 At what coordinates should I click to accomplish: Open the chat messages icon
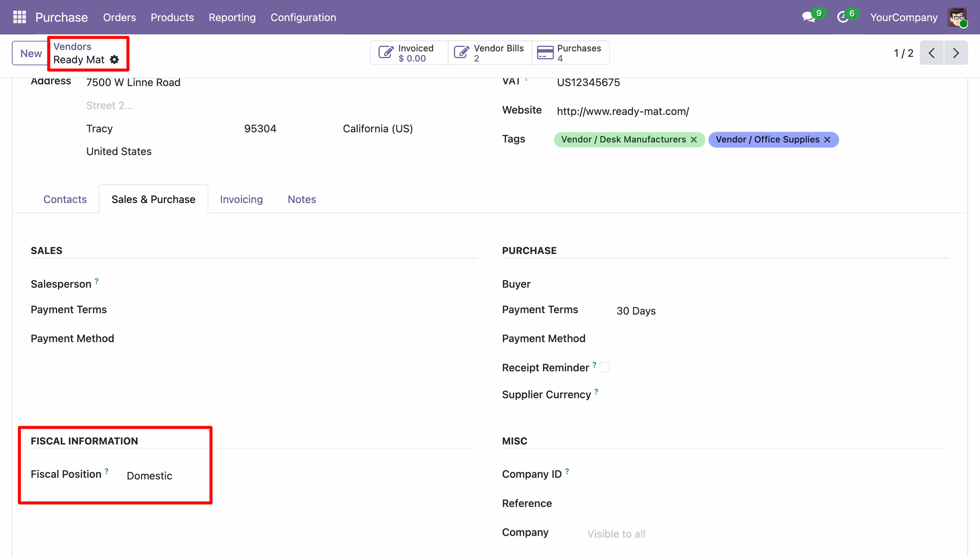coord(808,17)
